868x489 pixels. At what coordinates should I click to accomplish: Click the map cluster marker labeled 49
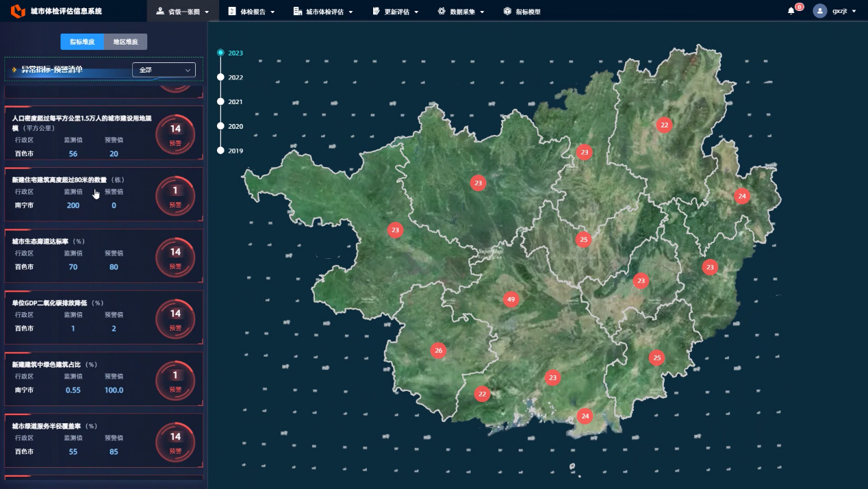tap(510, 299)
